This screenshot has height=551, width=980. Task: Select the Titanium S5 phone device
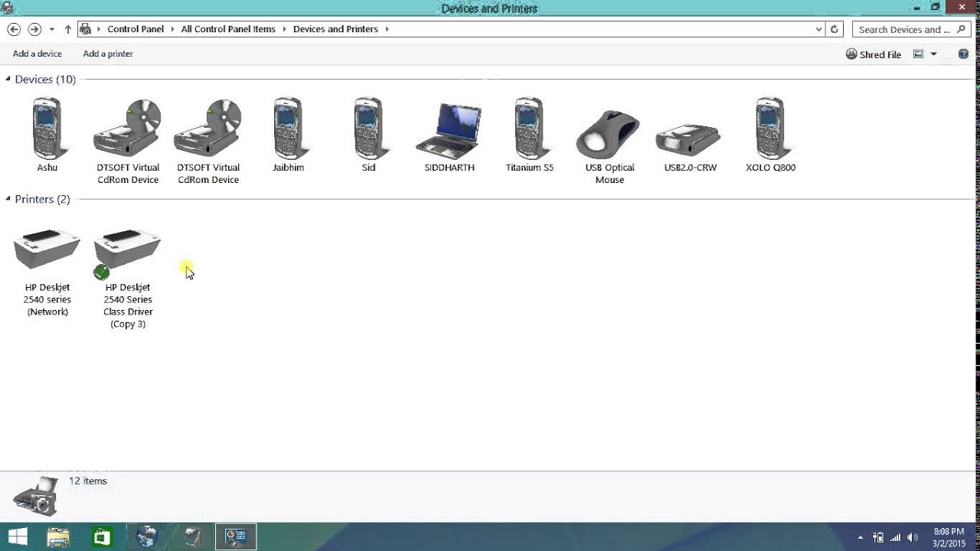point(529,129)
